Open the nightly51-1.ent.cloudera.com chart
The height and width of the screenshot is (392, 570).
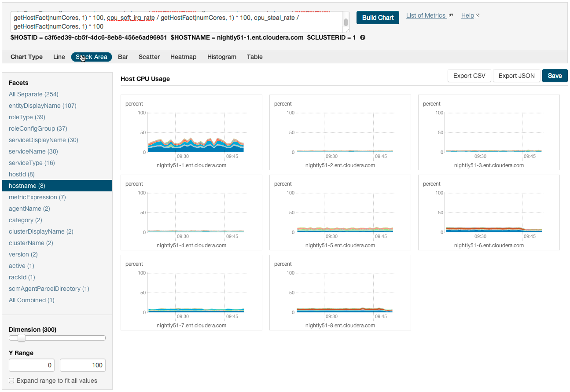(191, 132)
